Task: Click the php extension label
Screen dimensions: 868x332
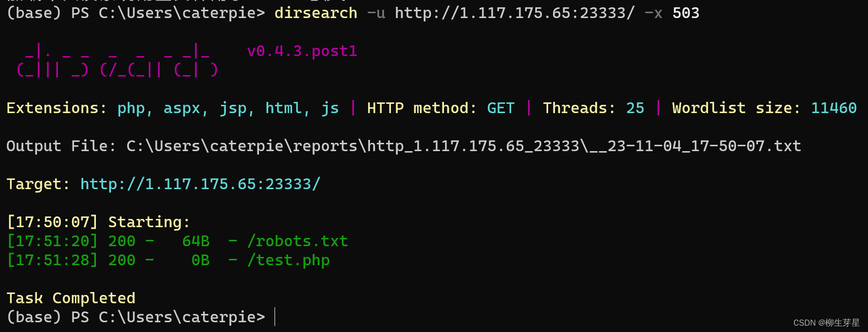Action: 131,108
